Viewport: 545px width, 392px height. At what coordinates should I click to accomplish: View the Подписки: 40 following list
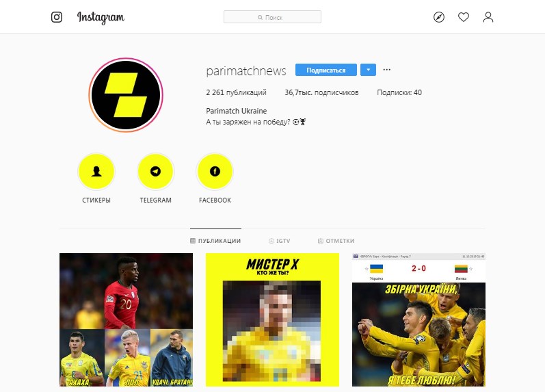coord(399,92)
